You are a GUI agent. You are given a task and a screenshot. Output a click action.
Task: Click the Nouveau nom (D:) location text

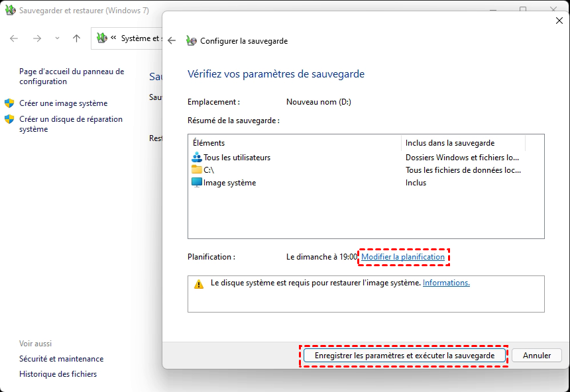click(319, 102)
